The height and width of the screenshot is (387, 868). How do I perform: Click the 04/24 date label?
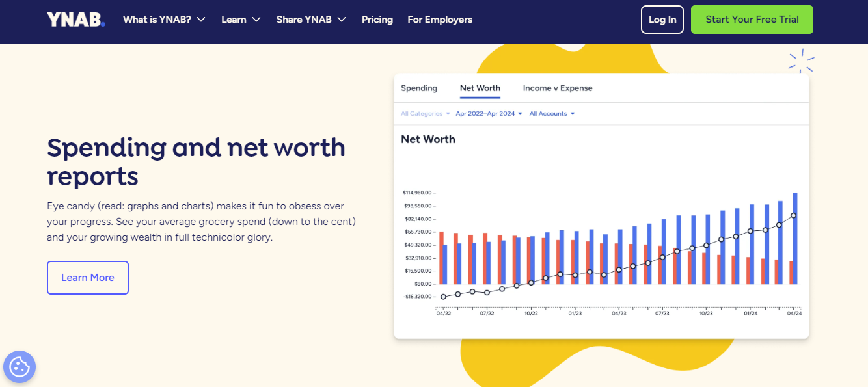794,314
